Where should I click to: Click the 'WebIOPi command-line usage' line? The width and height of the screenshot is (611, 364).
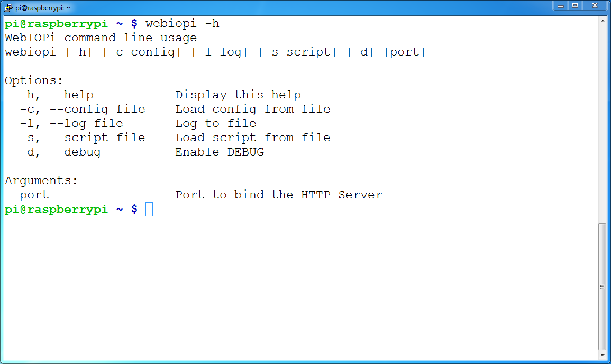point(101,38)
